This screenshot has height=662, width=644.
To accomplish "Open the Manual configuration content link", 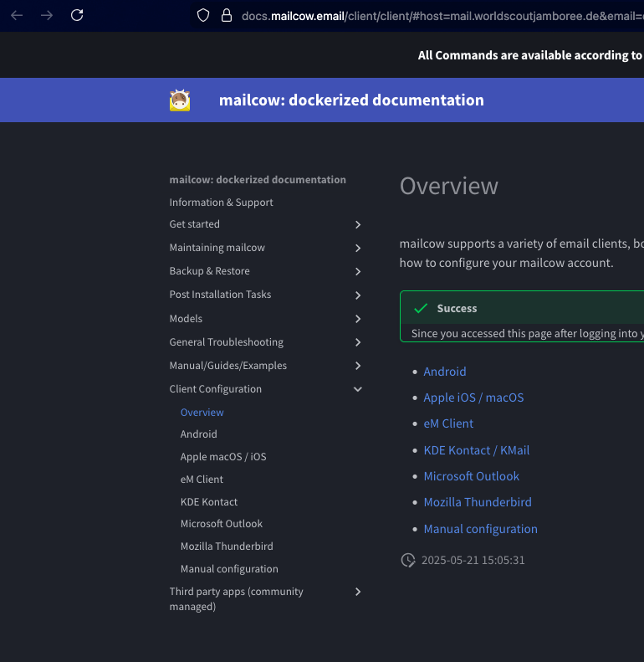I will click(x=480, y=529).
